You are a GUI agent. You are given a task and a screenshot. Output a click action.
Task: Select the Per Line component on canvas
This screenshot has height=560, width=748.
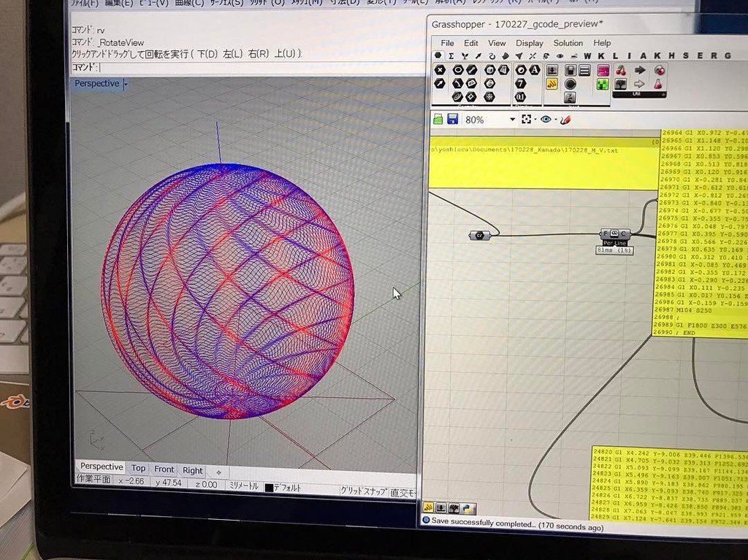coord(615,236)
